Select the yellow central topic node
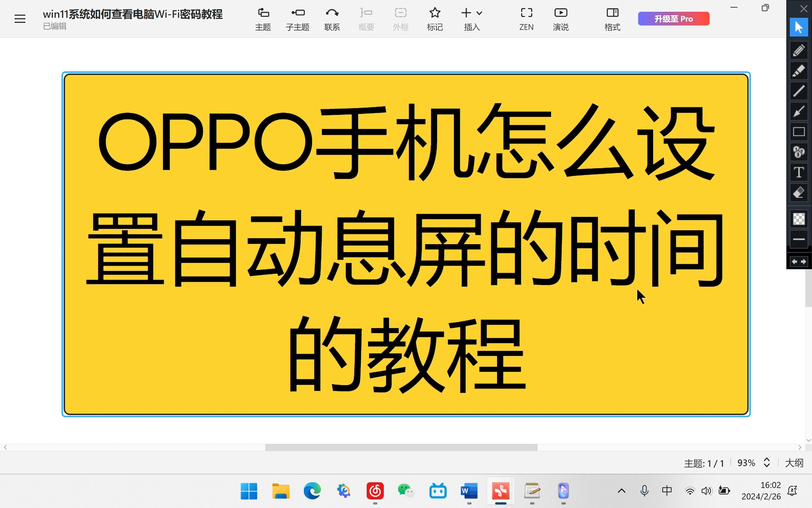Image resolution: width=812 pixels, height=508 pixels. [x=406, y=244]
